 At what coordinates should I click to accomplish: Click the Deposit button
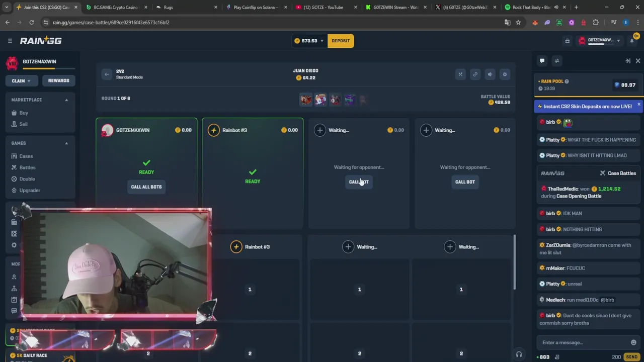pos(341,41)
